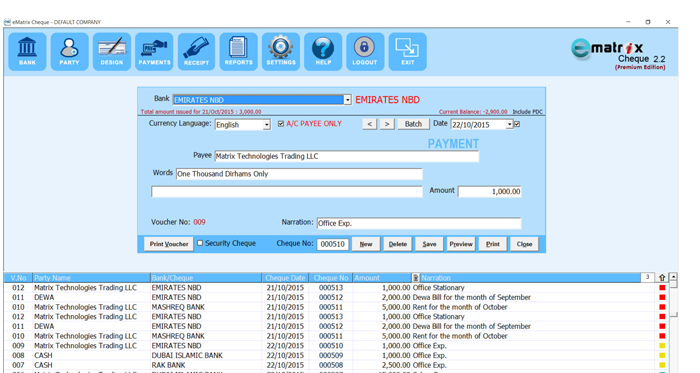The height and width of the screenshot is (373, 700).
Task: Click the Delete button
Action: [x=397, y=244]
